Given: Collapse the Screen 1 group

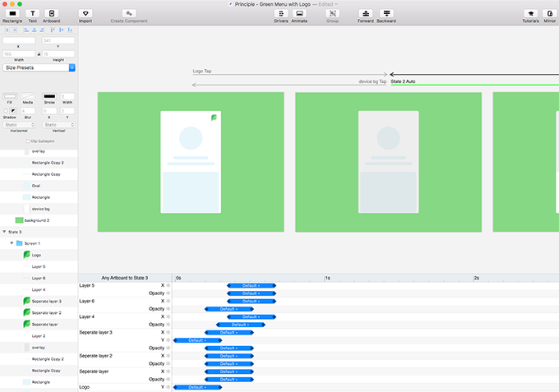Looking at the screenshot, I should (x=12, y=244).
